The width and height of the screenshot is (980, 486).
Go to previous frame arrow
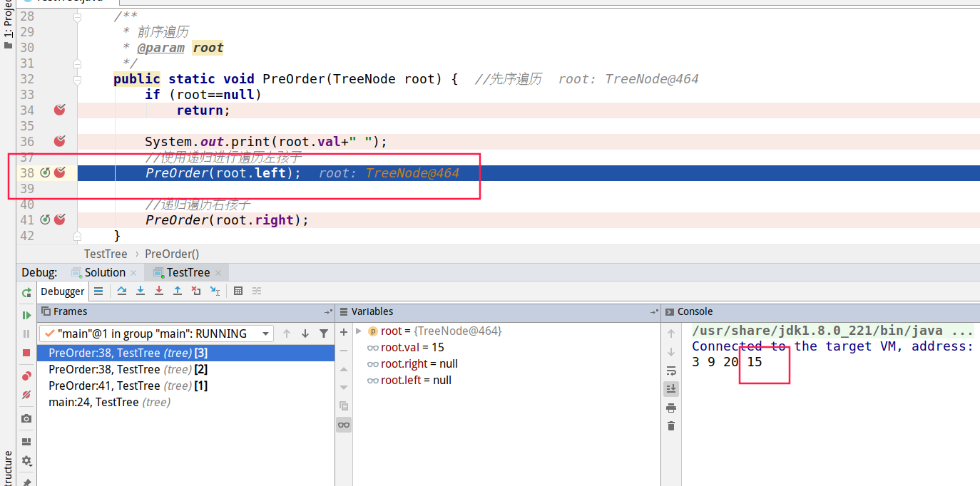[x=287, y=334]
